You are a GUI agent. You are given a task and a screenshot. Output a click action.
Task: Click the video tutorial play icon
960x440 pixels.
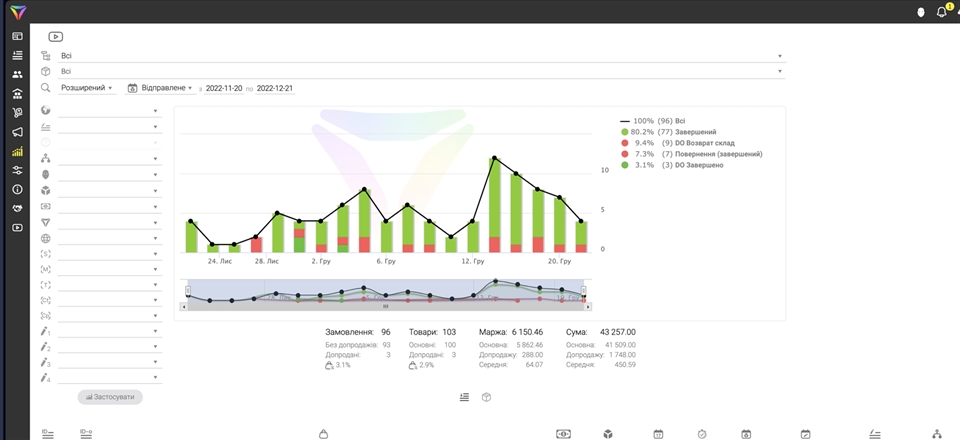pyautogui.click(x=56, y=37)
